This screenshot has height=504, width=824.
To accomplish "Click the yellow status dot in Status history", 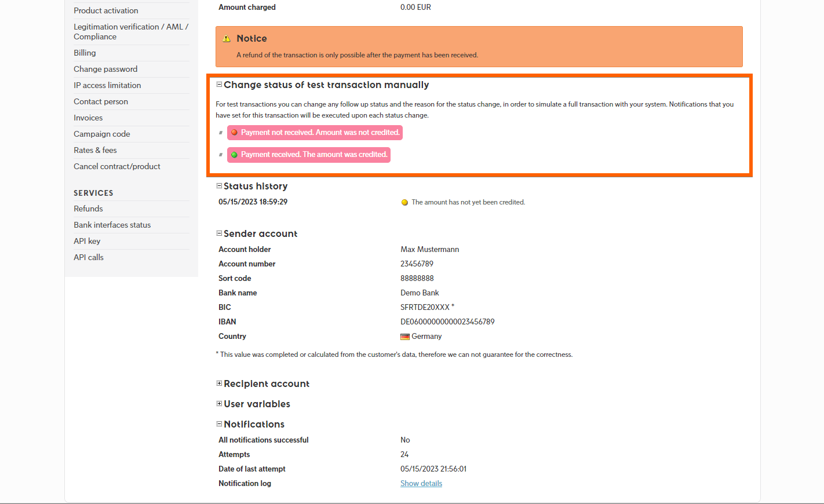I will [x=404, y=203].
